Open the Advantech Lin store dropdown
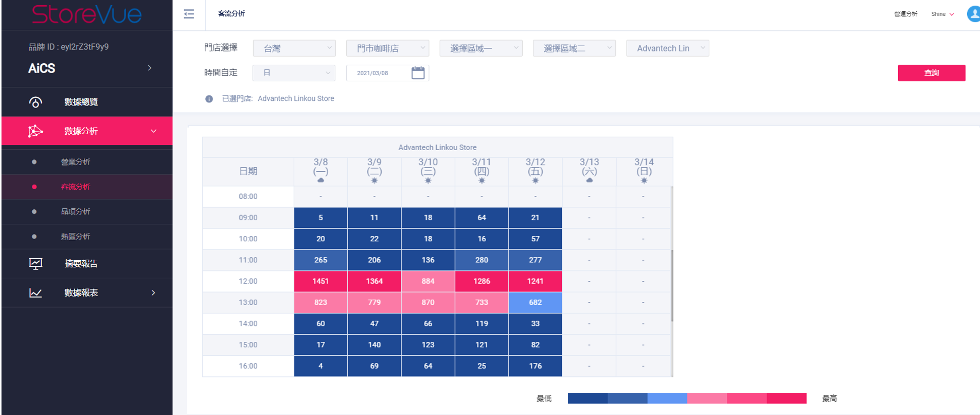The image size is (980, 415). tap(668, 48)
